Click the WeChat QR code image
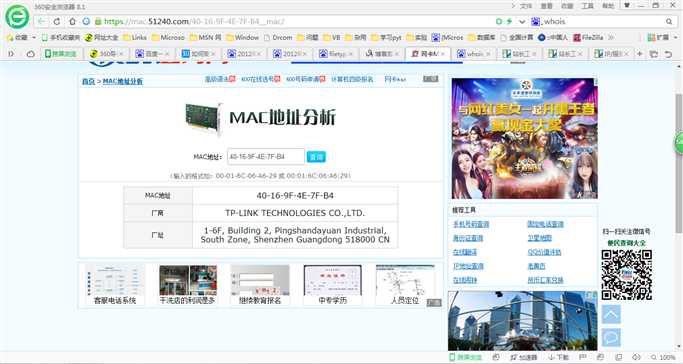This screenshot has width=683, height=364. pos(627,275)
